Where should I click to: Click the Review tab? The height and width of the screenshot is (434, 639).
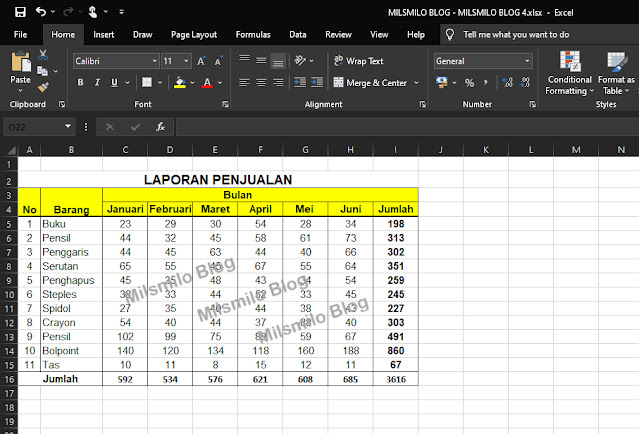coord(338,35)
